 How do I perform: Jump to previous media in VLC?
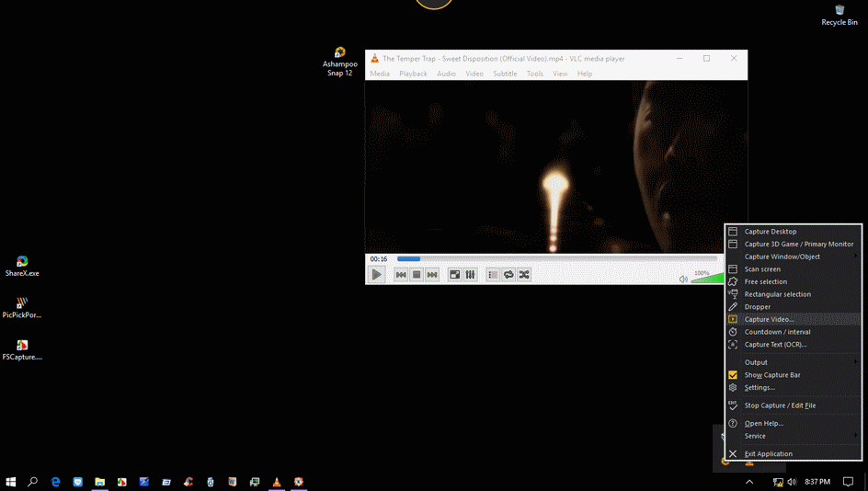(401, 275)
